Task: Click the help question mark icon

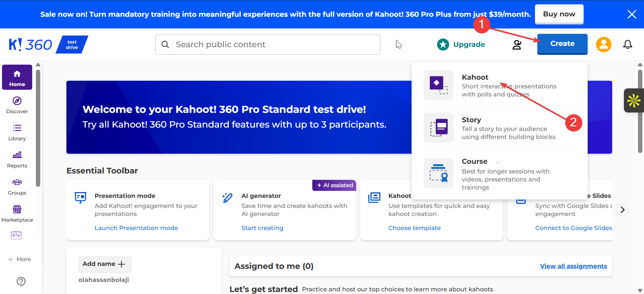Action: pos(21,281)
